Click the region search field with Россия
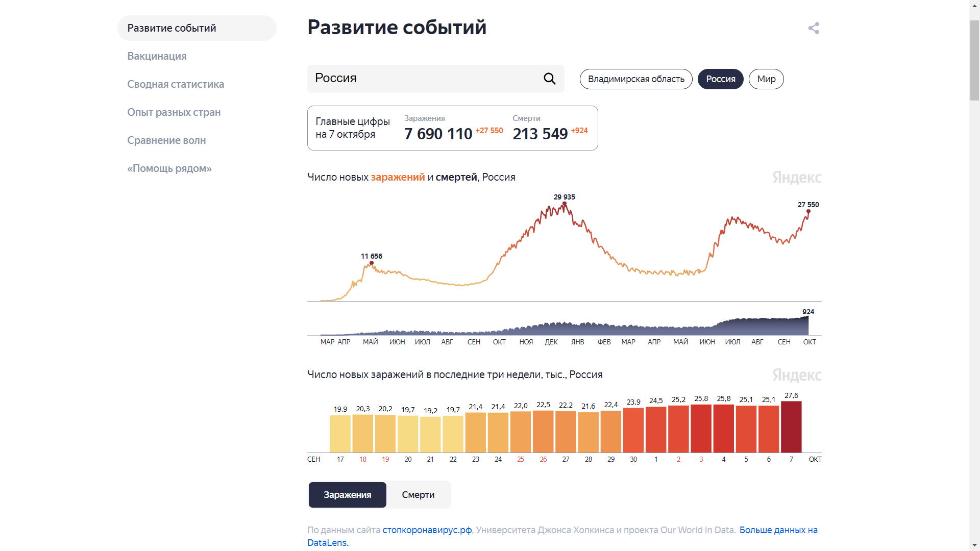The width and height of the screenshot is (980, 551). pyautogui.click(x=435, y=79)
